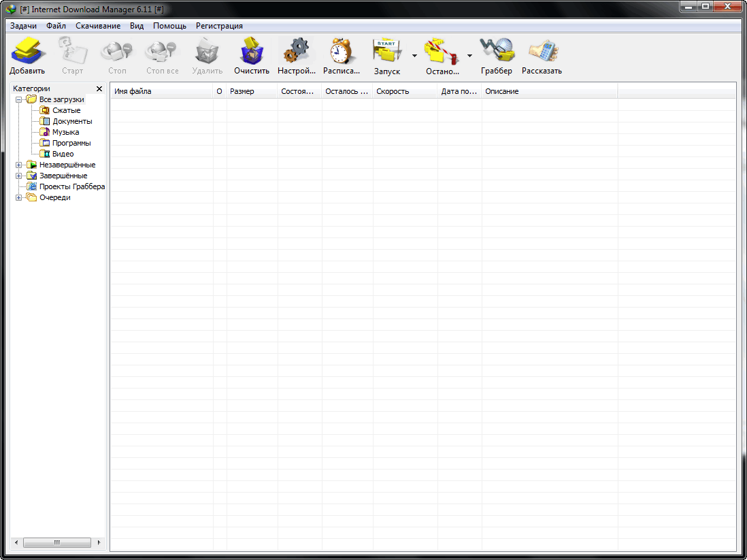The image size is (747, 560).
Task: Select the Документы category
Action: [x=72, y=122]
